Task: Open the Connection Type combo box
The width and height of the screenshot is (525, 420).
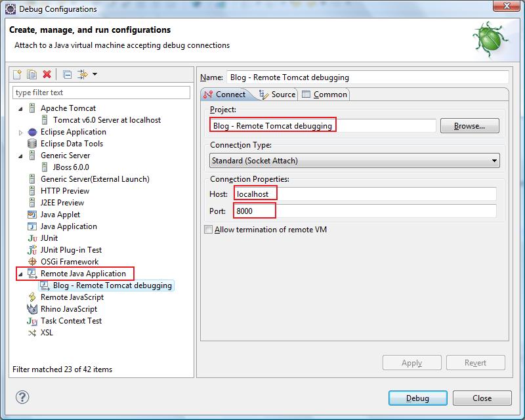Action: (x=354, y=160)
